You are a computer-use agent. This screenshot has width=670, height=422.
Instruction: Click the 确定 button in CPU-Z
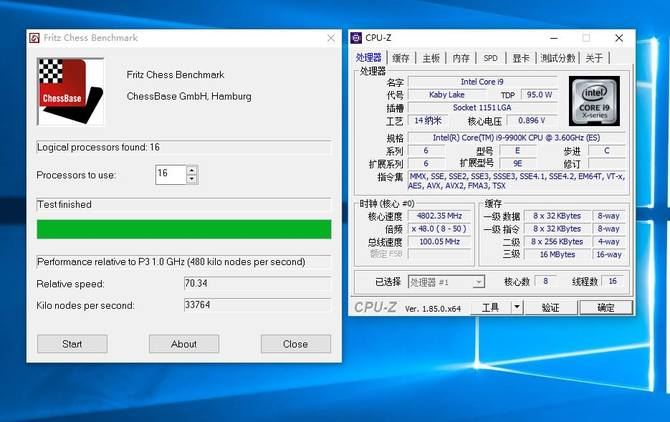tap(605, 308)
